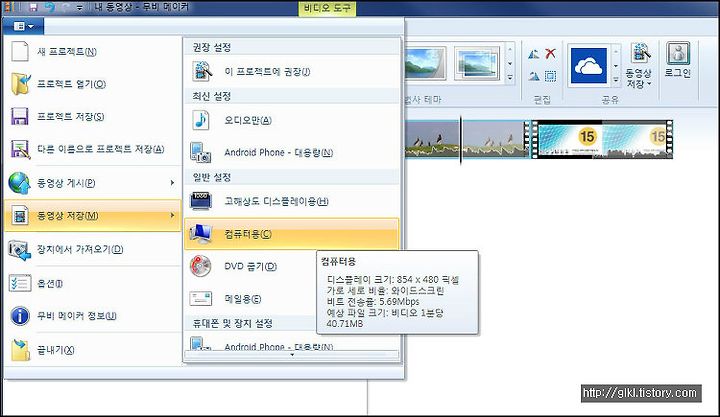Click recommended project magnifier film icon
Image resolution: width=720 pixels, height=417 pixels.
[202, 72]
